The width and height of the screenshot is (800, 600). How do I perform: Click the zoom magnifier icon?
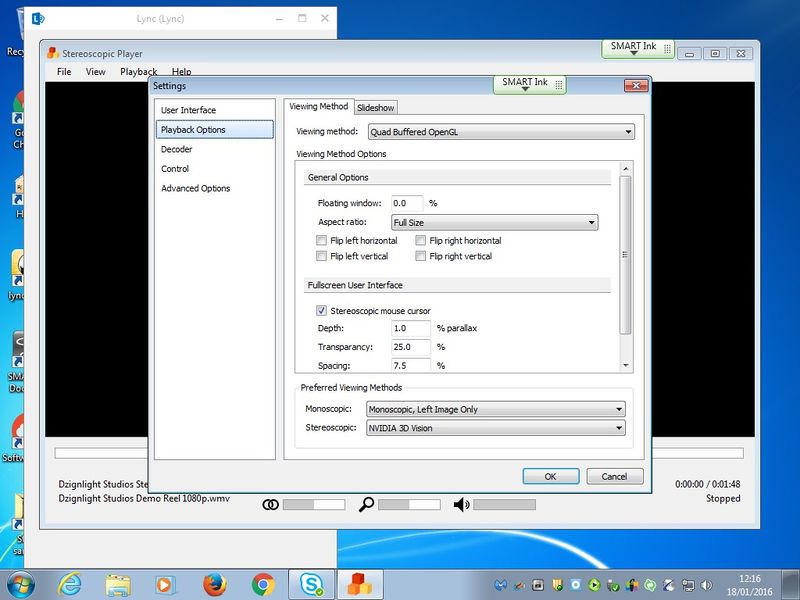pos(367,505)
